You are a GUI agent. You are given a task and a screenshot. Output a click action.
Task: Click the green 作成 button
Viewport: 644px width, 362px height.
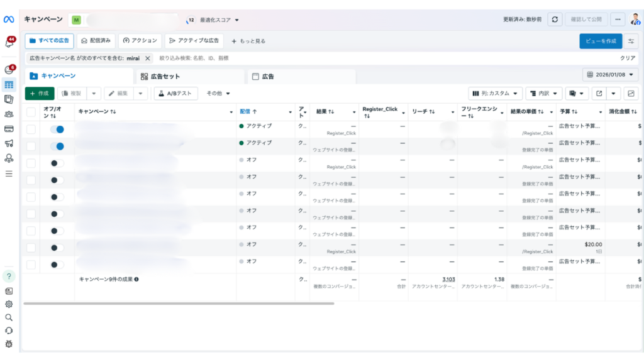click(39, 93)
